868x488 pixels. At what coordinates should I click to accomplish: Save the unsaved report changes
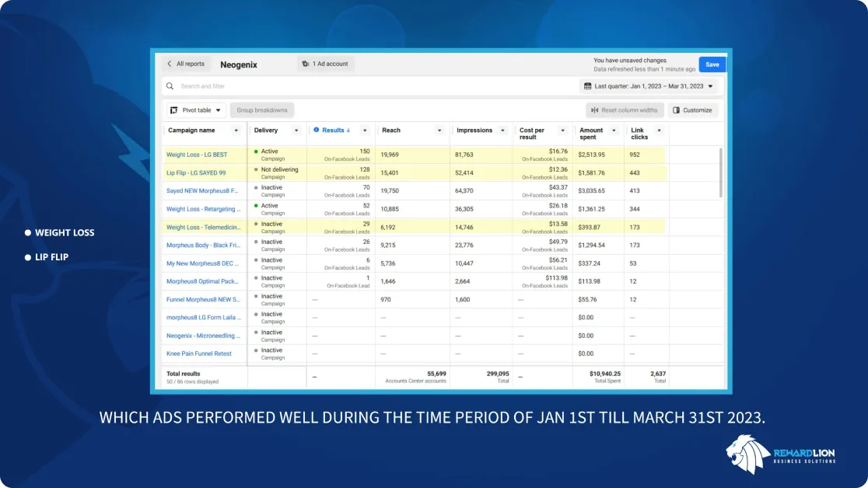[x=712, y=64]
